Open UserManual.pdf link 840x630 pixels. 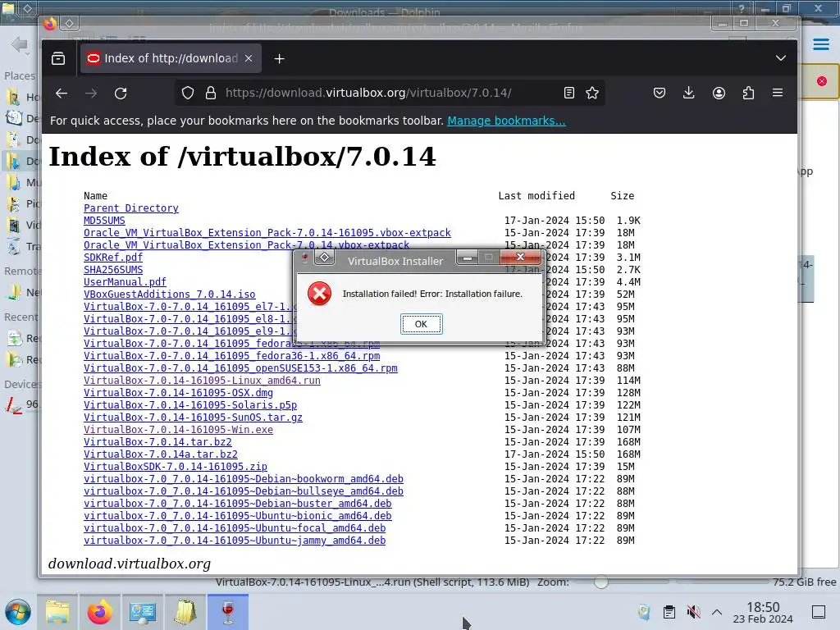click(x=125, y=282)
